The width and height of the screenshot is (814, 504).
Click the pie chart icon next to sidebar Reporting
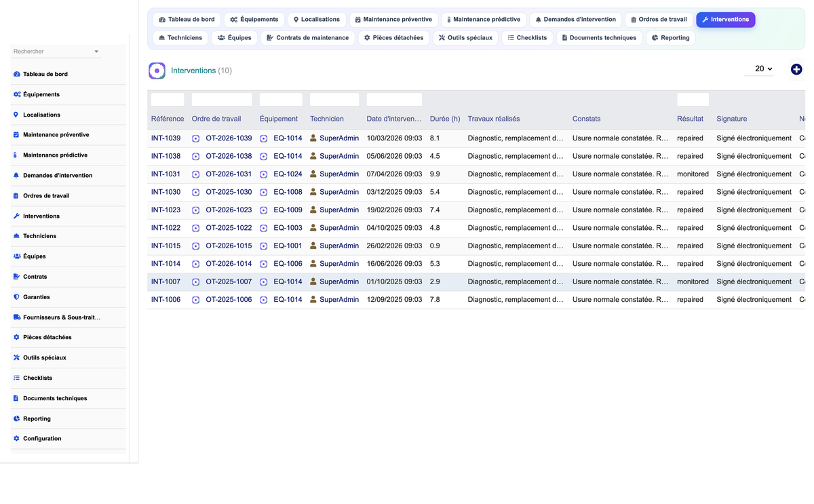click(x=16, y=419)
